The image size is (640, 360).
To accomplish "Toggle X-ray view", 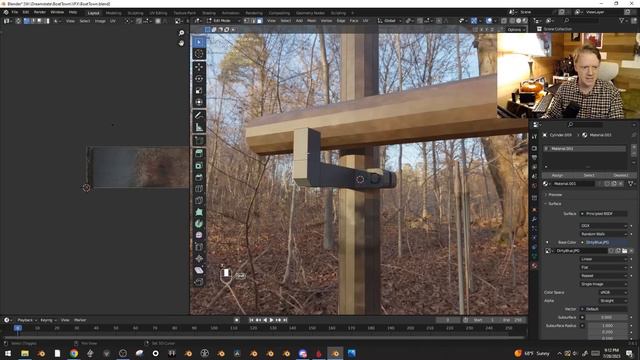I will (504, 21).
